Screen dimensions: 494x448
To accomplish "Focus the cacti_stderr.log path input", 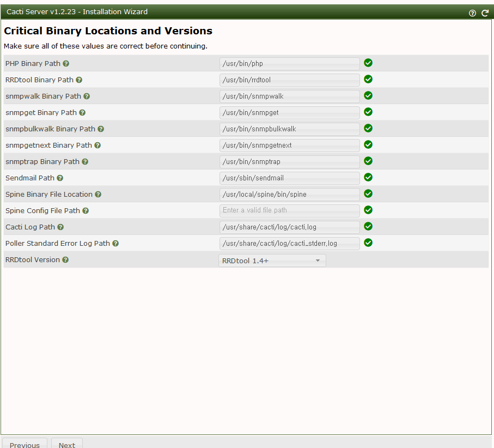I will pyautogui.click(x=290, y=244).
